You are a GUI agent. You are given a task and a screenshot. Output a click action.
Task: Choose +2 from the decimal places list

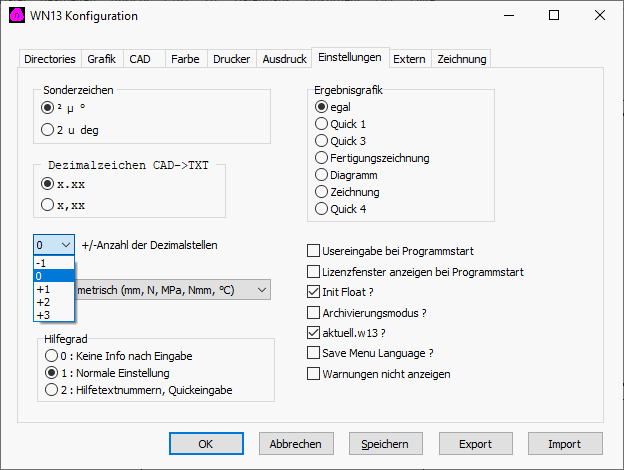[x=43, y=302]
